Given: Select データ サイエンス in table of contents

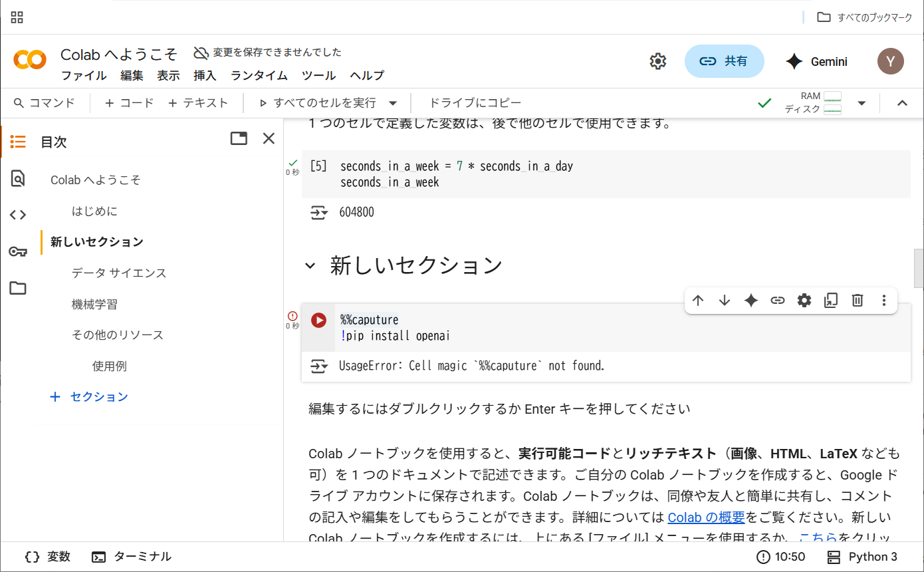Looking at the screenshot, I should 119,273.
